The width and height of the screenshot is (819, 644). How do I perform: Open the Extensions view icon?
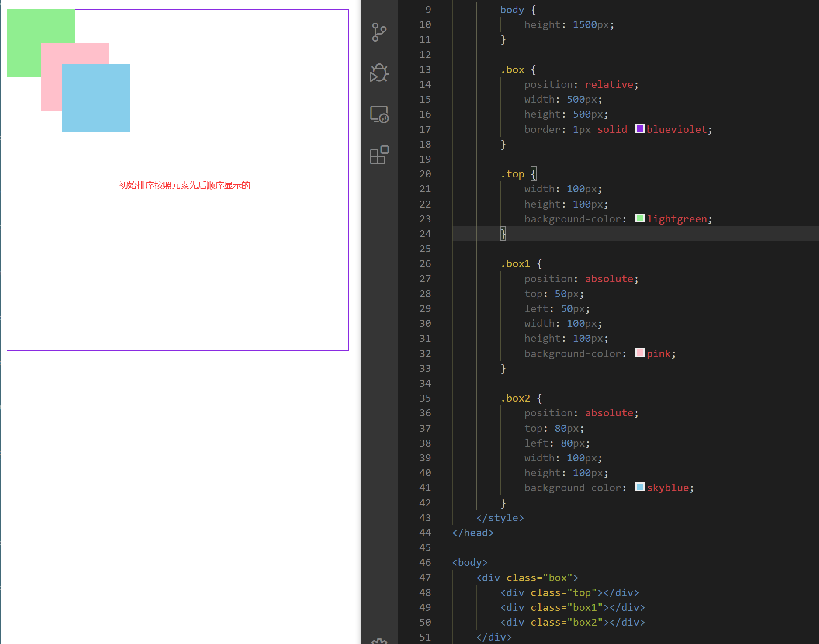(x=379, y=155)
